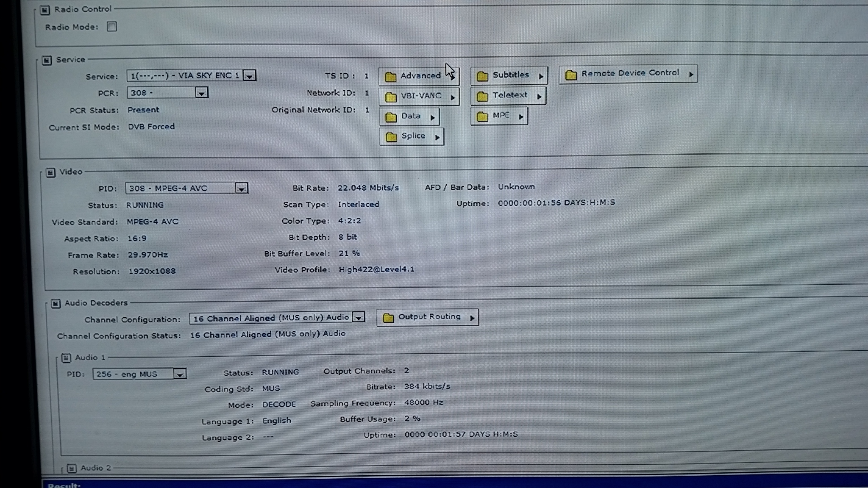Click the folder icon beside Data
Viewport: 868px width, 488px height.
tap(391, 117)
